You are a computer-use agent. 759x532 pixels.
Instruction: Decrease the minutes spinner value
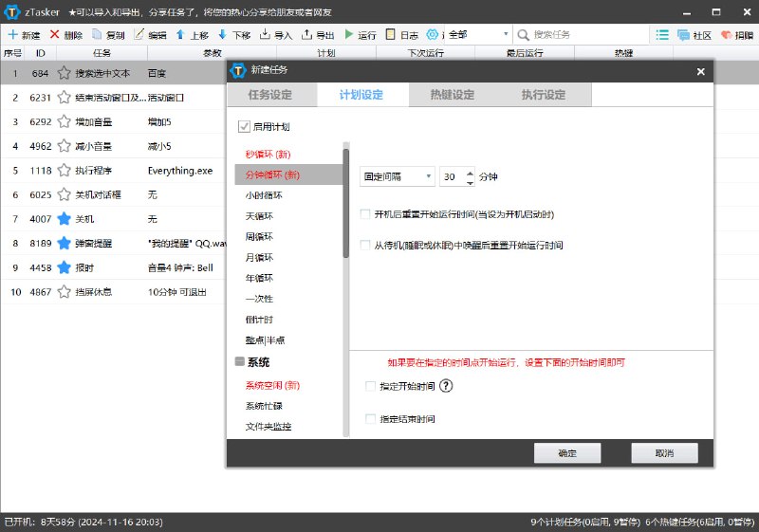pos(470,182)
